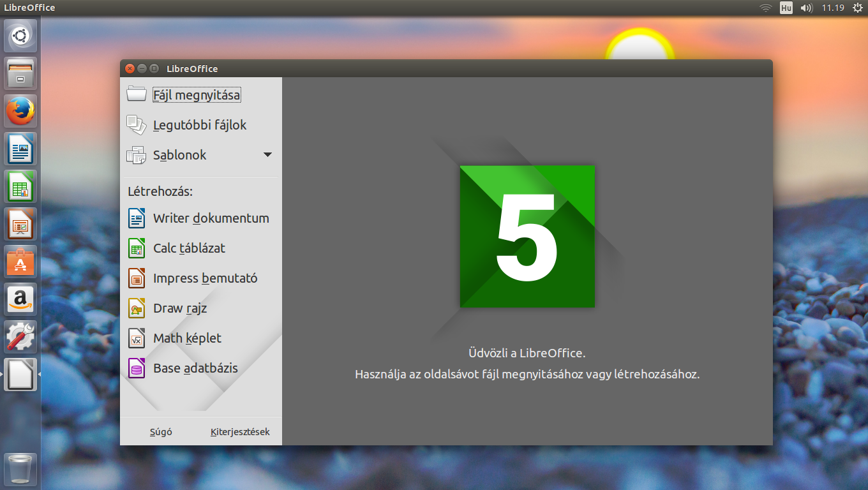
Task: Click the Writer dokumentum icon
Action: click(137, 218)
